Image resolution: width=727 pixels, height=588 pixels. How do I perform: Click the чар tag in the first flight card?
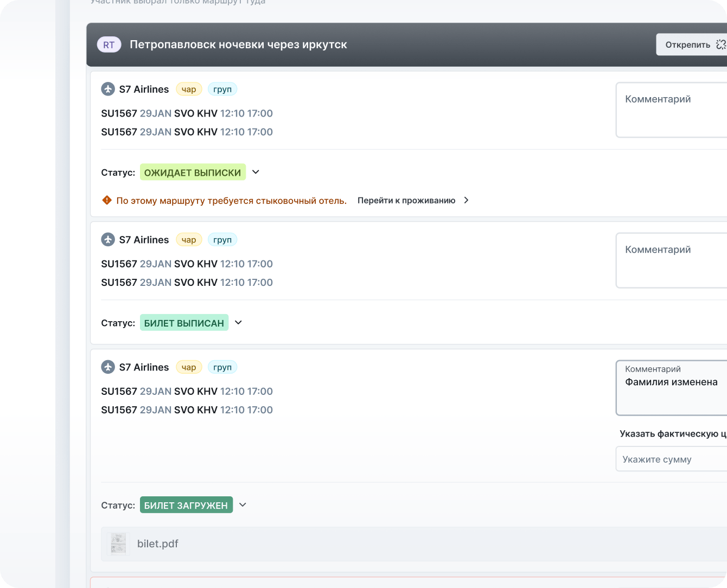pyautogui.click(x=189, y=89)
